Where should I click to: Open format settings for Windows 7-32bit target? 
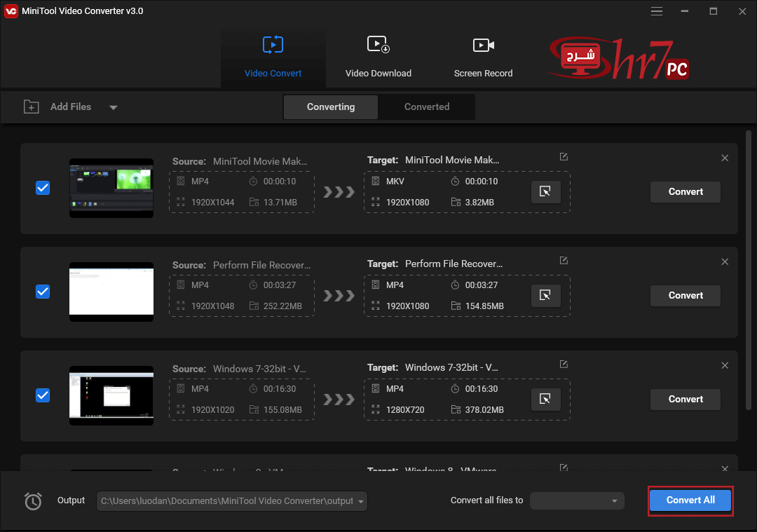545,400
